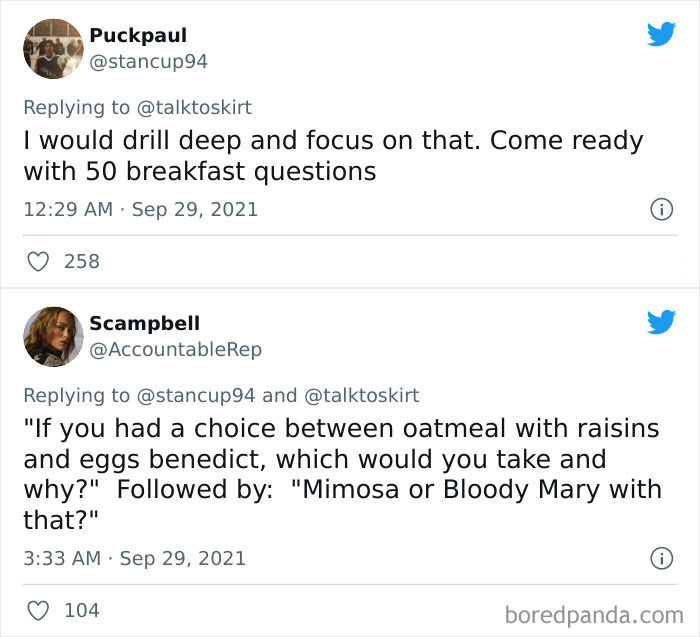The height and width of the screenshot is (637, 700).
Task: Click the boredpanda.com watermark
Action: click(x=593, y=612)
